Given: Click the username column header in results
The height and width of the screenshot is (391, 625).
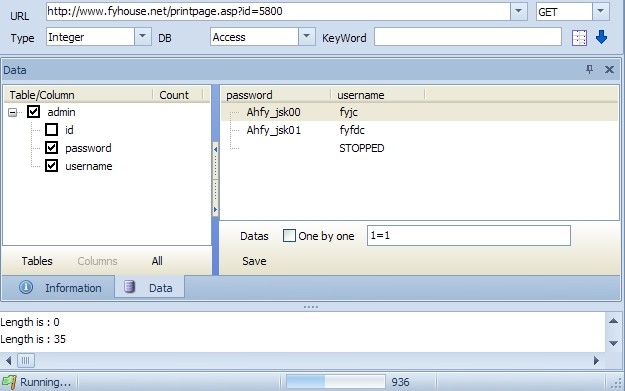Looking at the screenshot, I should pyautogui.click(x=377, y=95).
